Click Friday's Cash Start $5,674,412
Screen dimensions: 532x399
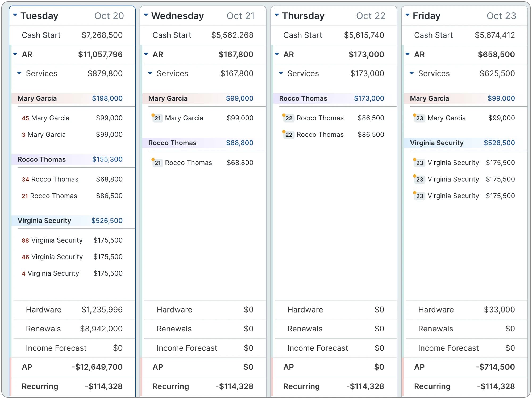coord(465,35)
